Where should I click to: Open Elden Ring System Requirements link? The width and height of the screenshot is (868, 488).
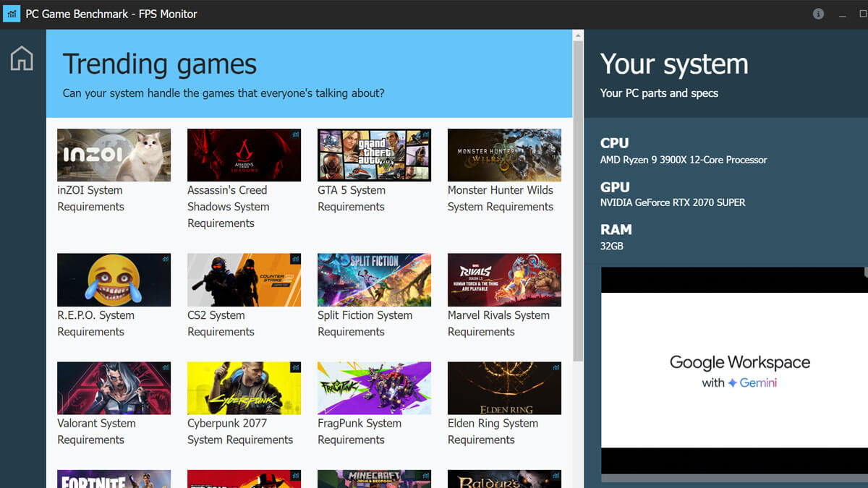point(493,432)
